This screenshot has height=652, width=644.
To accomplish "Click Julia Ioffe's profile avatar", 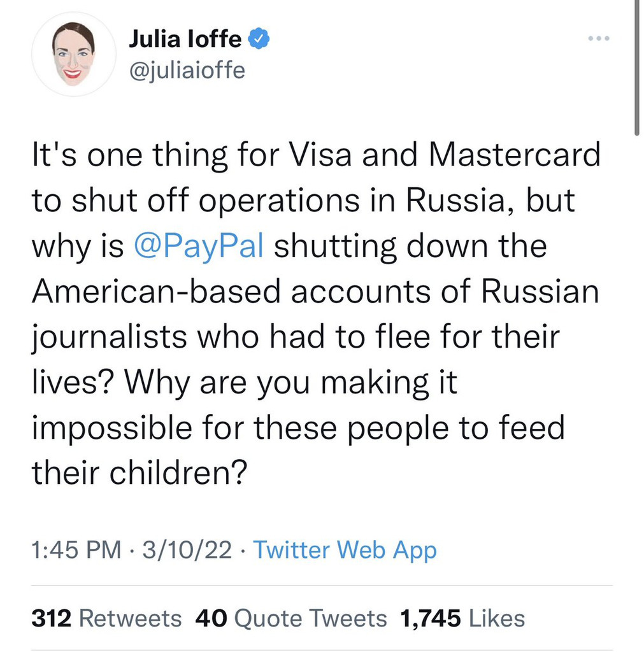I will tap(74, 54).
